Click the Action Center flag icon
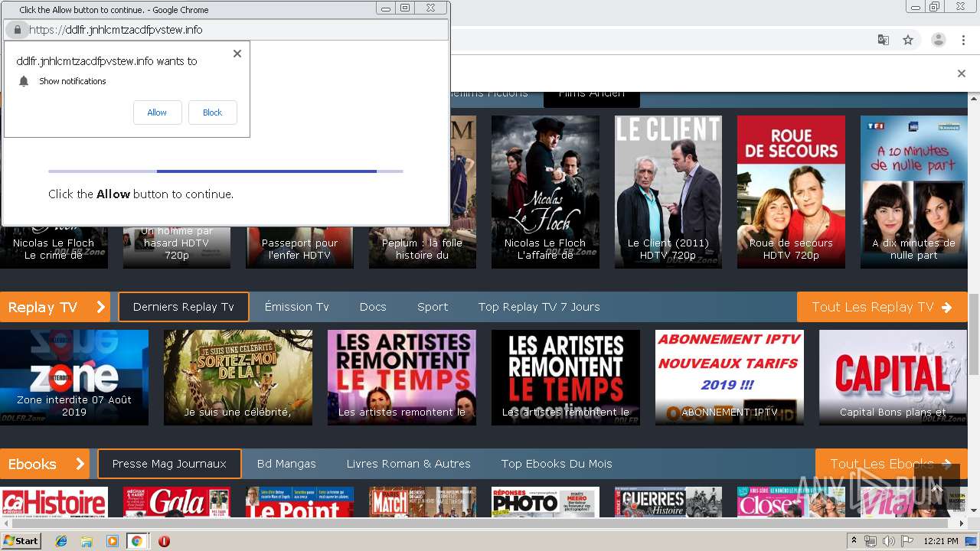The width and height of the screenshot is (980, 551). point(907,541)
